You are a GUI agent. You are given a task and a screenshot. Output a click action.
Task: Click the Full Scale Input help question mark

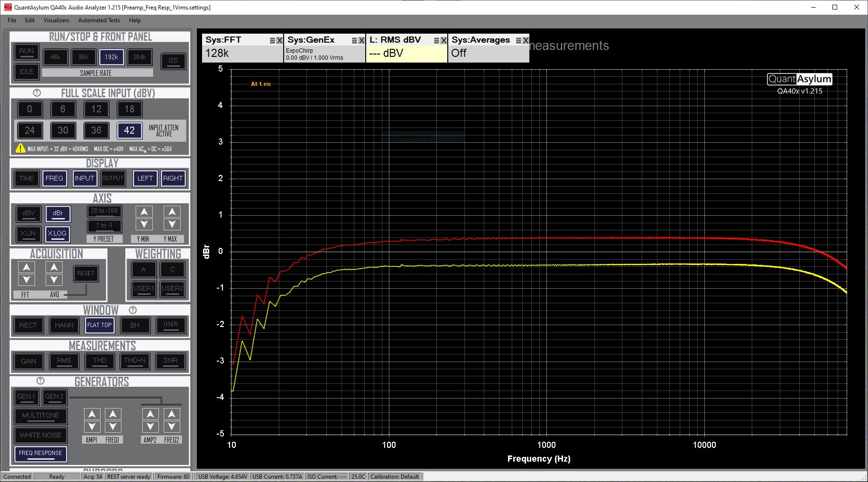tap(37, 93)
